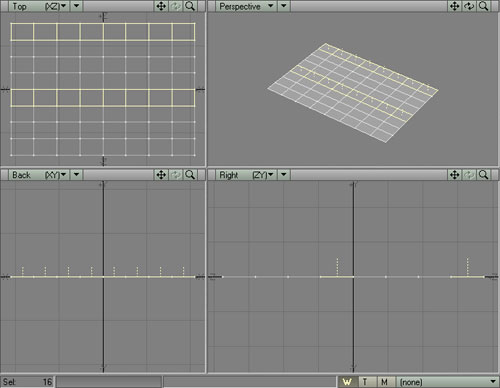Open the (none) vertex map dropdown
This screenshot has height=388, width=500.
pyautogui.click(x=448, y=382)
